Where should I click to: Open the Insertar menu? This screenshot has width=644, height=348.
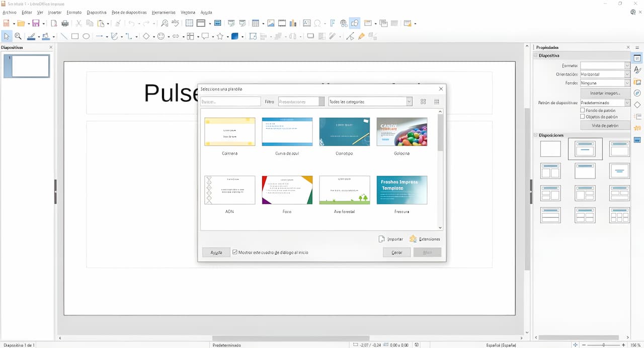(x=54, y=12)
